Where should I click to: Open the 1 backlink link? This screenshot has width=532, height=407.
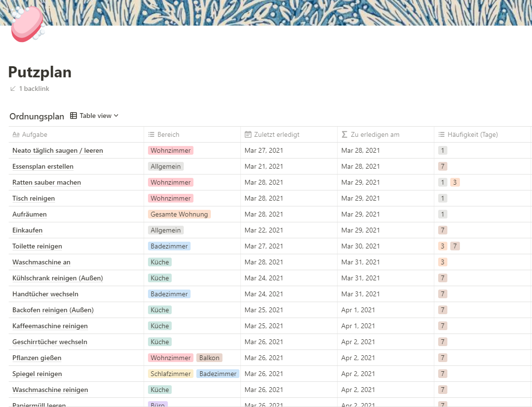[34, 89]
